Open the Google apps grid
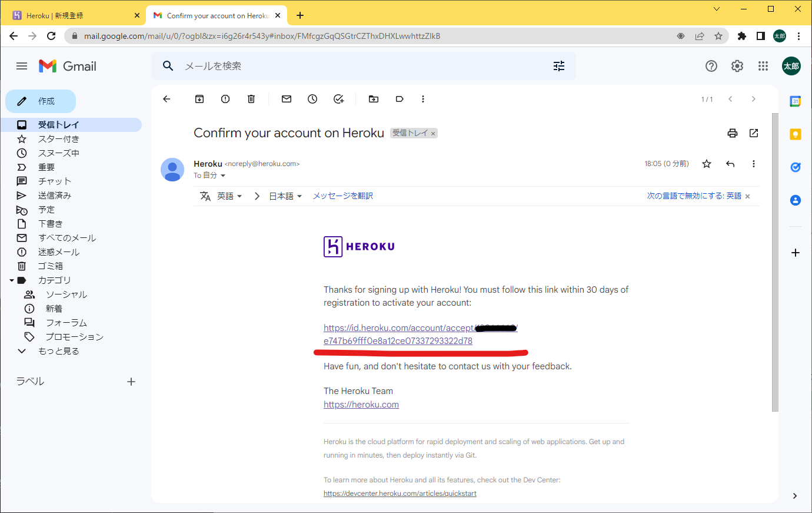812x513 pixels. (x=763, y=66)
